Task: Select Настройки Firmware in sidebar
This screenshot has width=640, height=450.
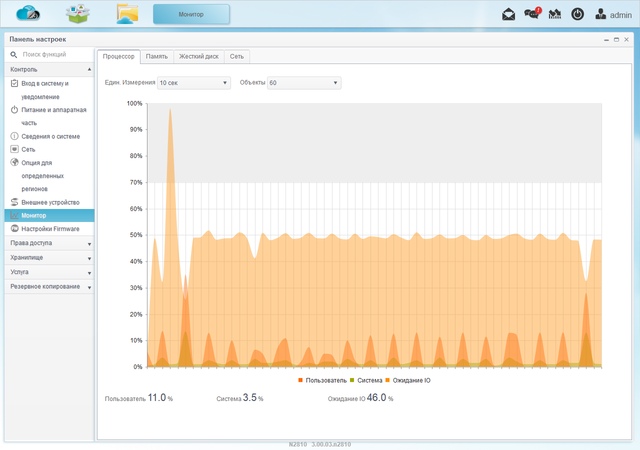Action: click(x=50, y=229)
